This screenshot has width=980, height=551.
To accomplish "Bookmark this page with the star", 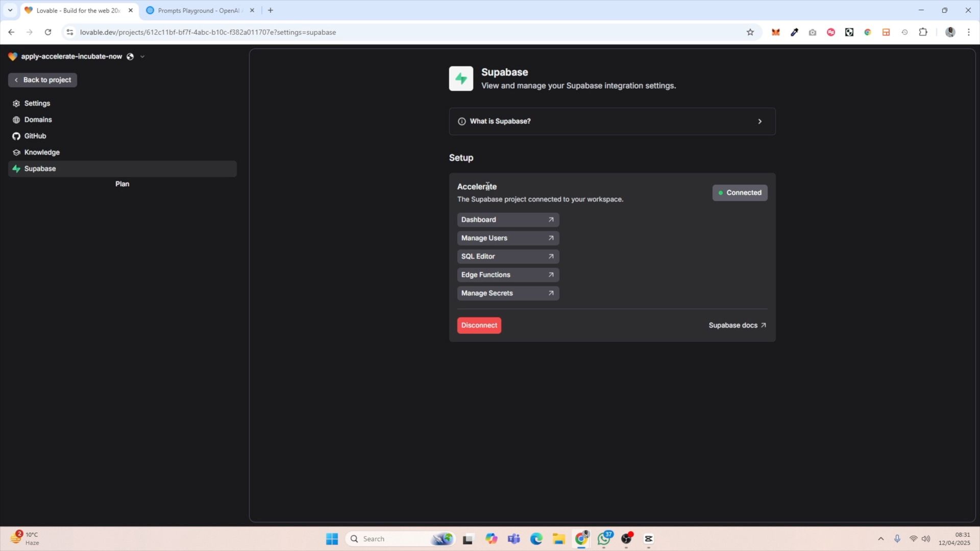I will click(750, 32).
